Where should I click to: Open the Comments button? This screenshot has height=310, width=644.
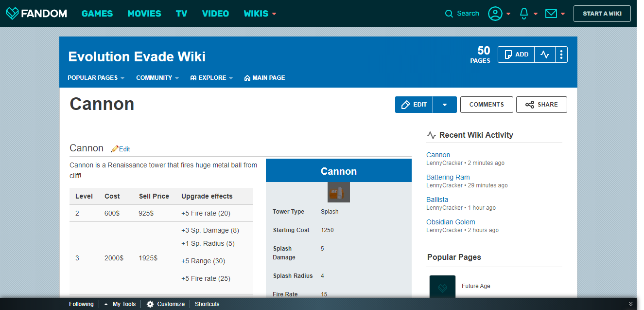(487, 105)
